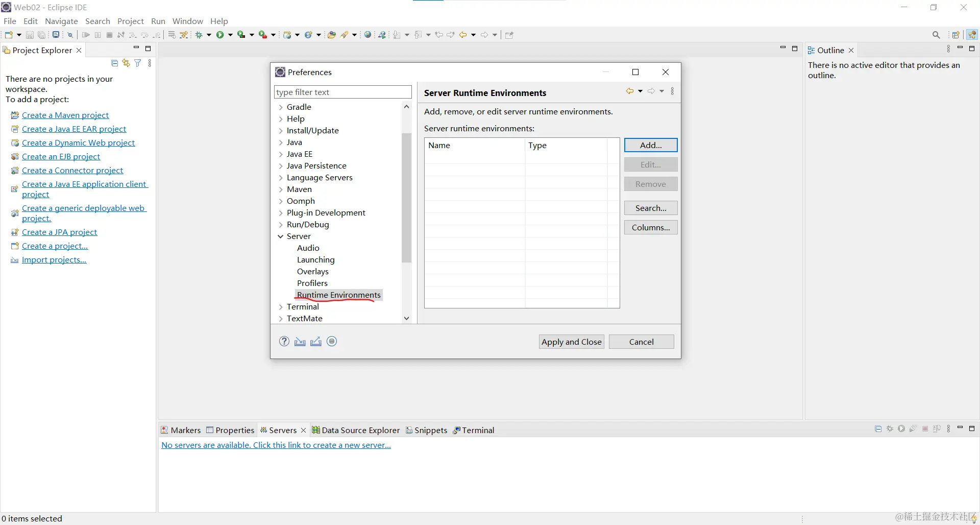Click the Save toolbar icon
The height and width of the screenshot is (525, 980).
coord(30,35)
